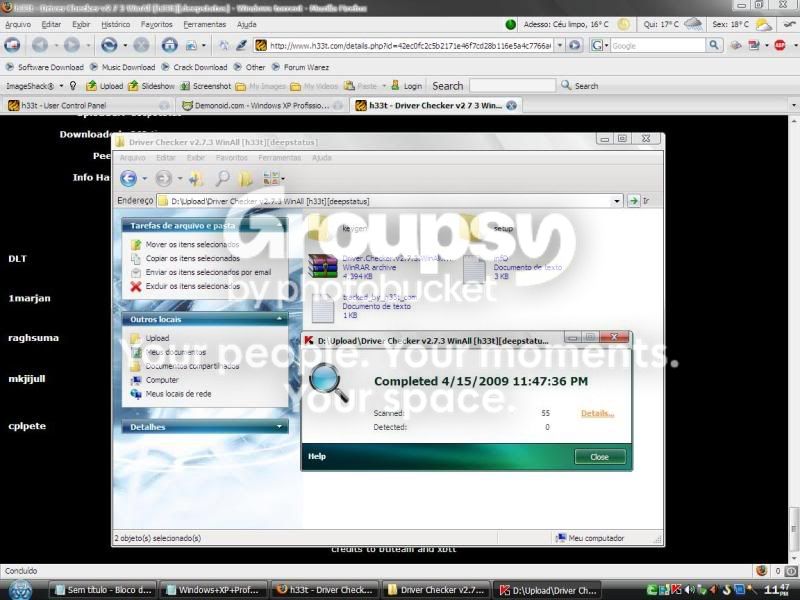Collapse Tarefas de arquivo e pasta
Viewport: 800px width, 600px height.
pos(279,225)
